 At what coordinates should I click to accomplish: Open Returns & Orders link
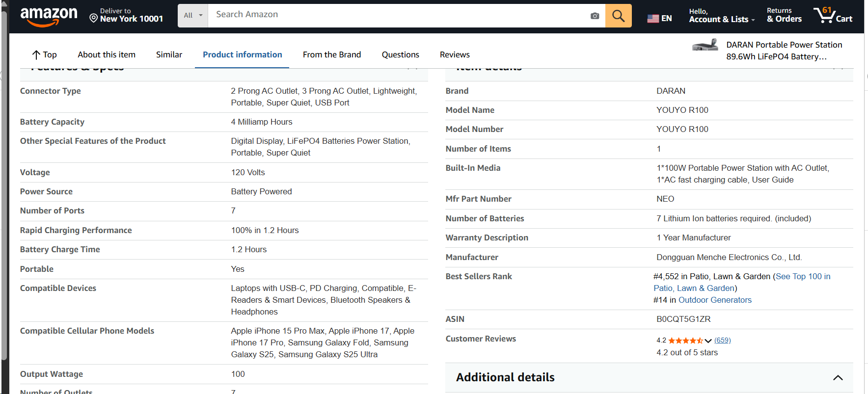point(784,15)
